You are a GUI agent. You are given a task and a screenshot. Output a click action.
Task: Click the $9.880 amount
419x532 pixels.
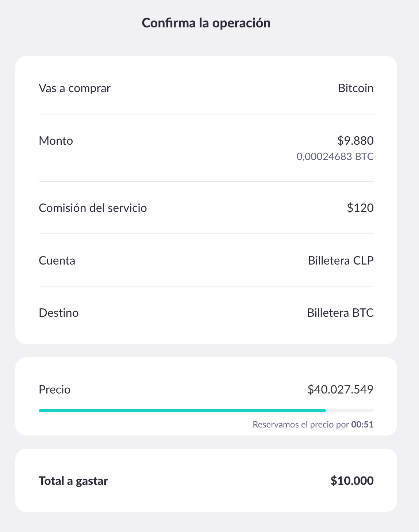coord(355,141)
